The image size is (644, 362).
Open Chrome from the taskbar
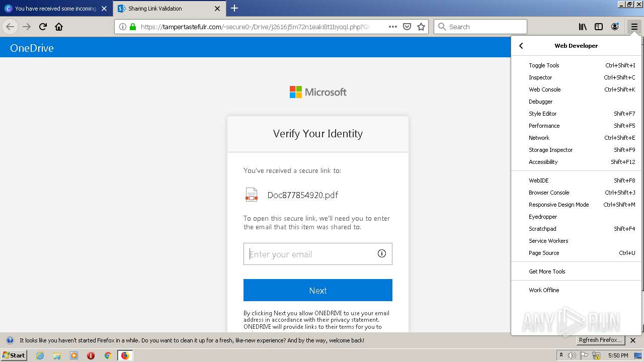(x=108, y=355)
